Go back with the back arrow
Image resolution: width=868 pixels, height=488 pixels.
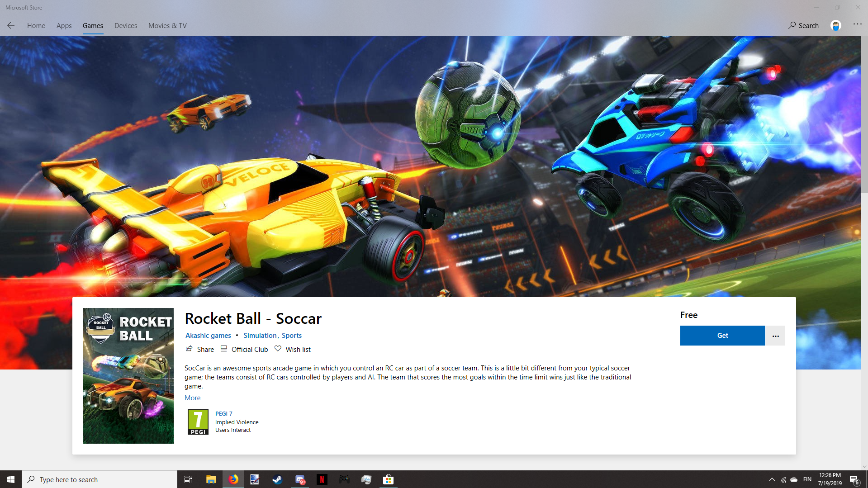[11, 25]
